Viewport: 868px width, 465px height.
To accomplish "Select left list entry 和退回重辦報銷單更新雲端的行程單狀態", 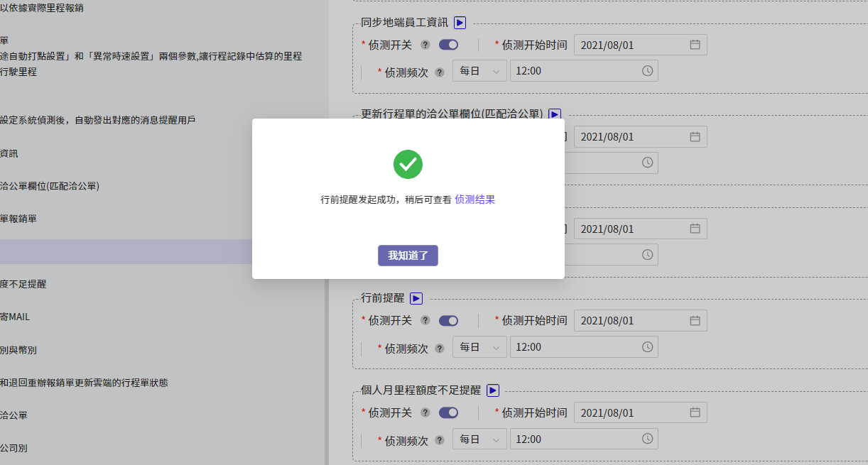I will (x=84, y=383).
